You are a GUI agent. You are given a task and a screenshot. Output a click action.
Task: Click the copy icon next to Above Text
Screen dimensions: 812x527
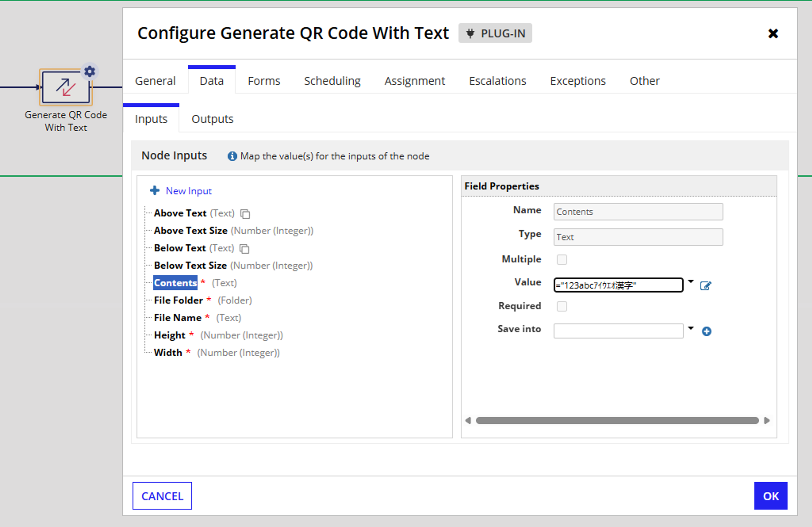pos(245,214)
